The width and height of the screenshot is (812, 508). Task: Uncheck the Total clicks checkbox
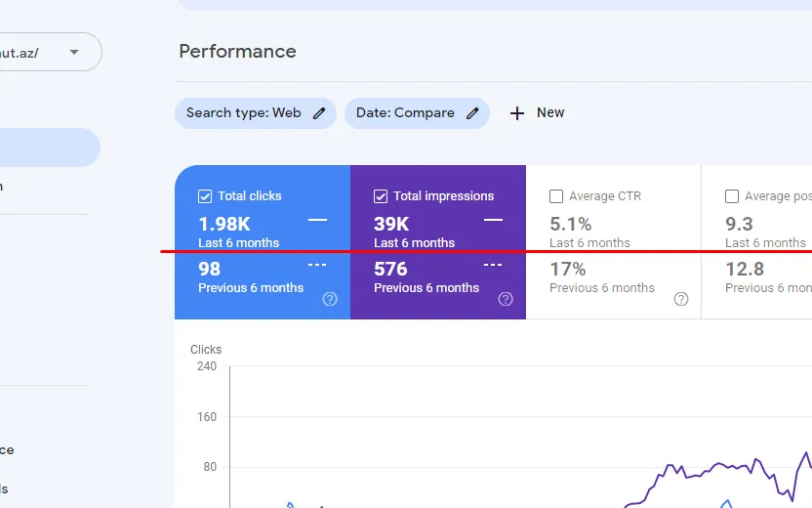205,196
